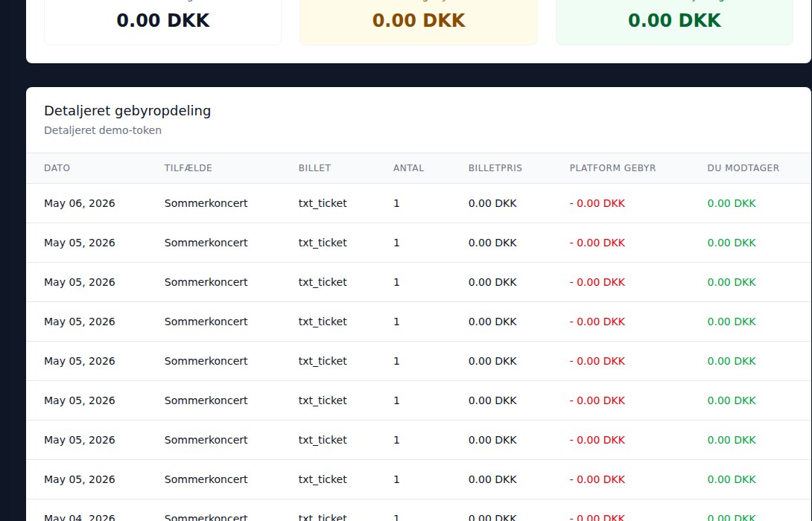Click the TILFÆLDE column header
This screenshot has width=812, height=521.
pyautogui.click(x=188, y=168)
